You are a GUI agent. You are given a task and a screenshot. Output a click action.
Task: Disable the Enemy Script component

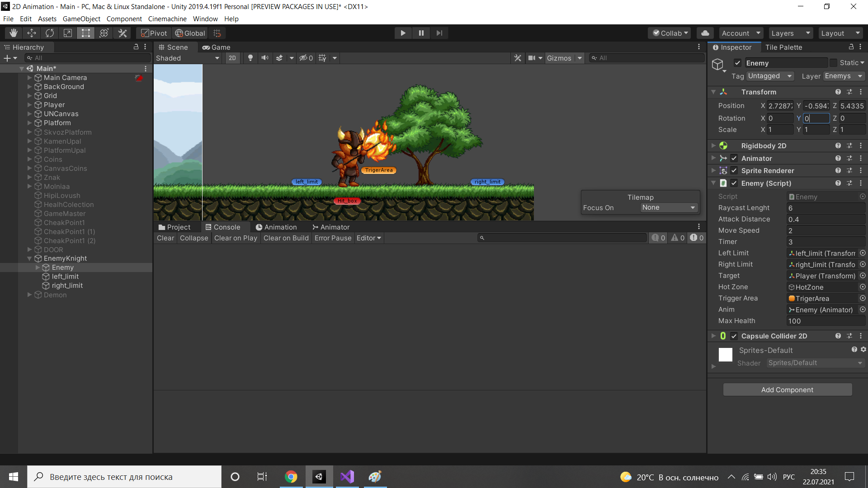pyautogui.click(x=734, y=183)
